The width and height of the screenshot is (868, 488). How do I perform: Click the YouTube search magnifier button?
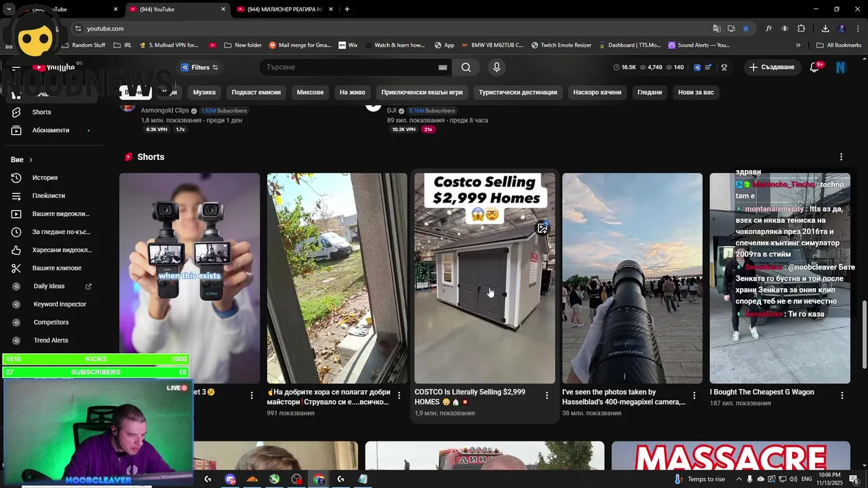point(466,67)
